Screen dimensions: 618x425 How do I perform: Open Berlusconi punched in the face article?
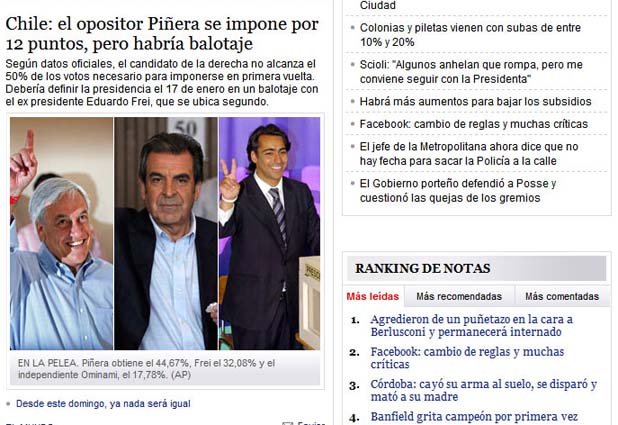(x=471, y=326)
